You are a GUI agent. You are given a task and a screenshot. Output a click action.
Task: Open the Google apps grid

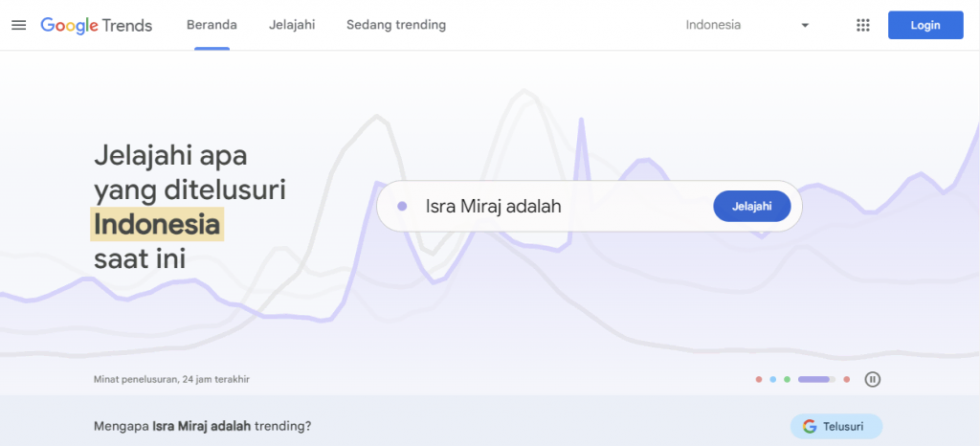click(x=863, y=25)
